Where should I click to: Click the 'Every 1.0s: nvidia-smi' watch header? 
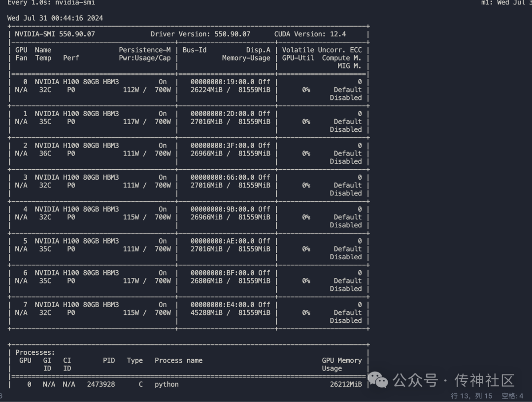coord(51,3)
